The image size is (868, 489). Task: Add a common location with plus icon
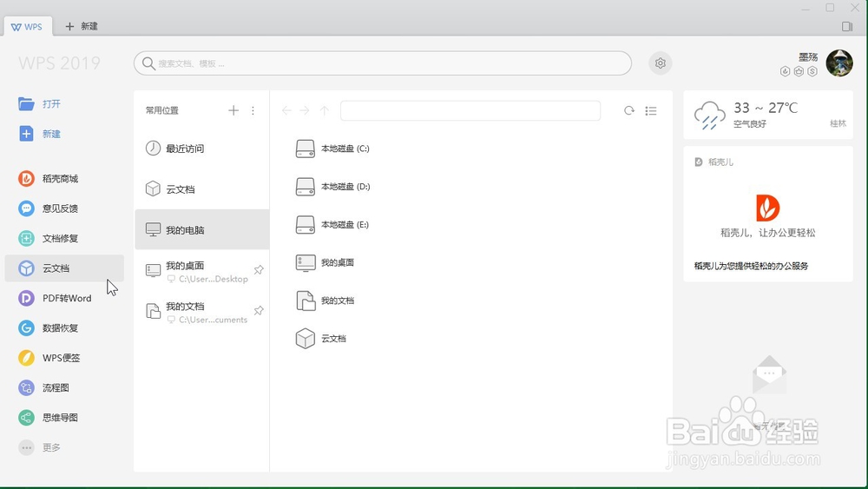[233, 110]
